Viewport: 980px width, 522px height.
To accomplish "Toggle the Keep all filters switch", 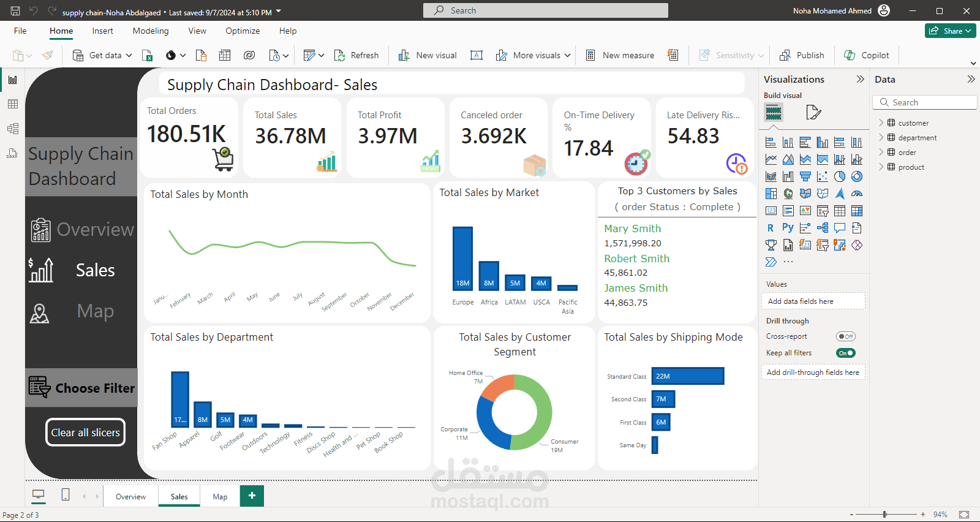I will (846, 353).
